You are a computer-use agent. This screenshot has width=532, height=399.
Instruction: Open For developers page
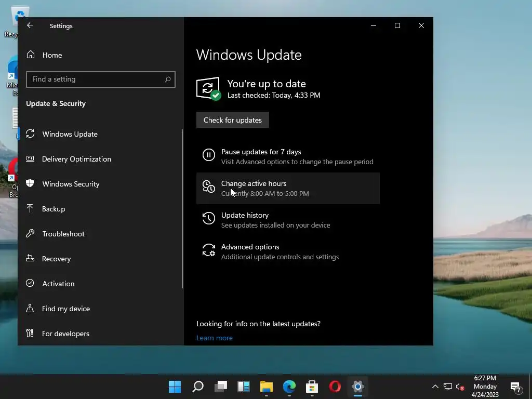[100, 334]
